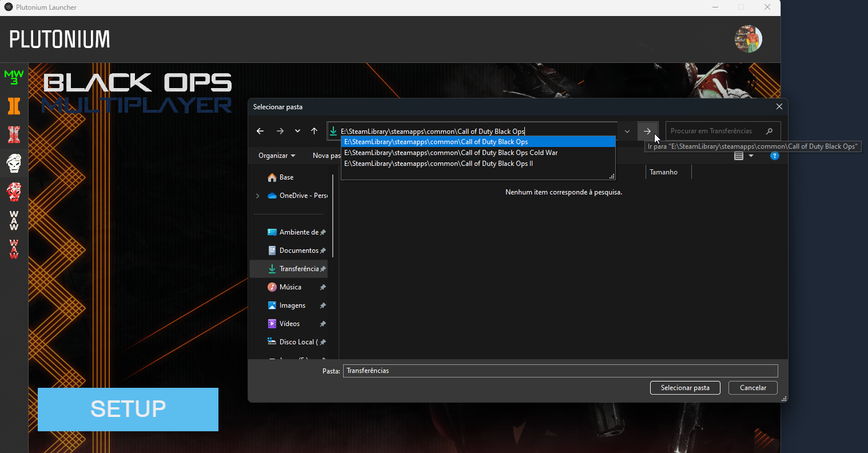Open the red Black Ops II zombies icon
Image resolution: width=868 pixels, height=453 pixels.
tap(14, 134)
